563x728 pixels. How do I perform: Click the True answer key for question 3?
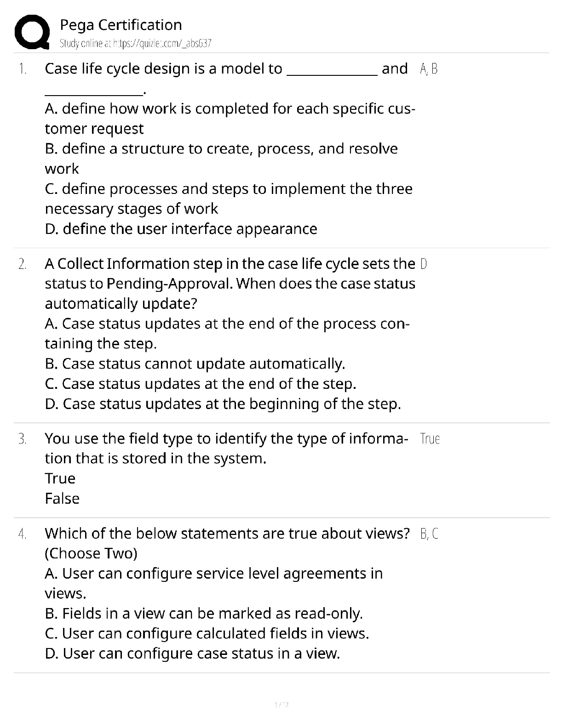point(430,439)
